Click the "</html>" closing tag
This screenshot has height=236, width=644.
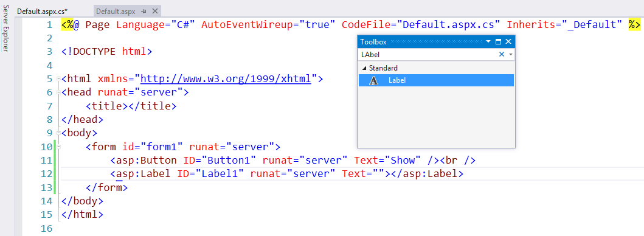82,214
